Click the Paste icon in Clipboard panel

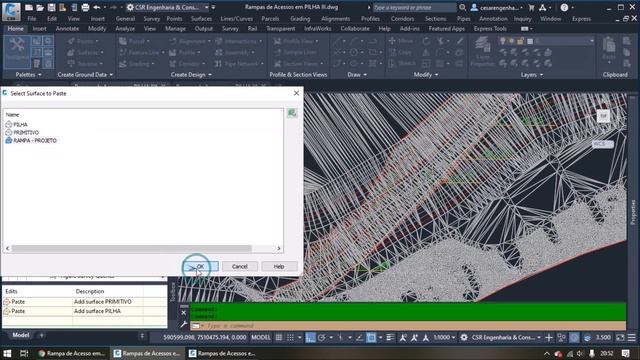(x=609, y=49)
